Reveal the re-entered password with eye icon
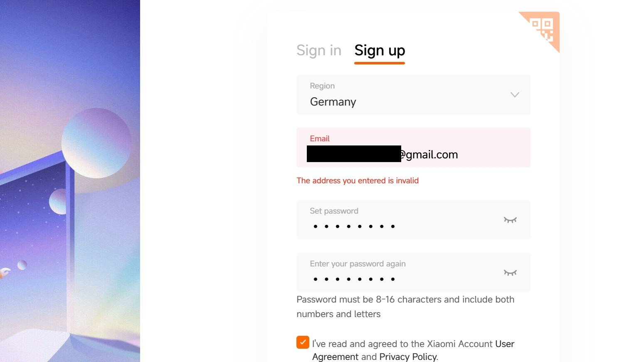 [x=510, y=273]
